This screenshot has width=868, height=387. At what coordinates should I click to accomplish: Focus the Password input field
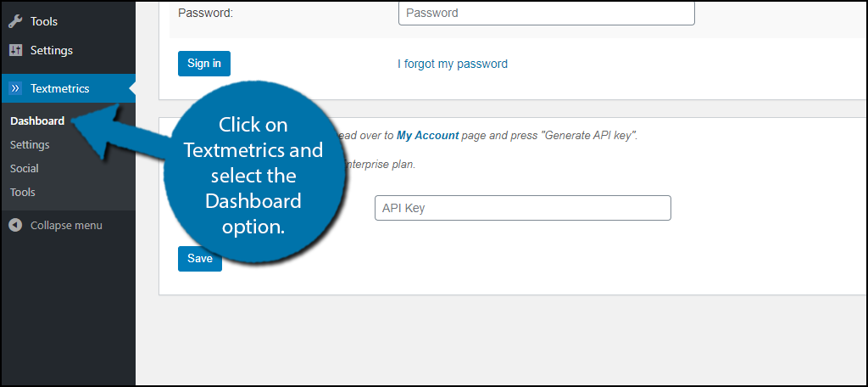click(x=547, y=13)
